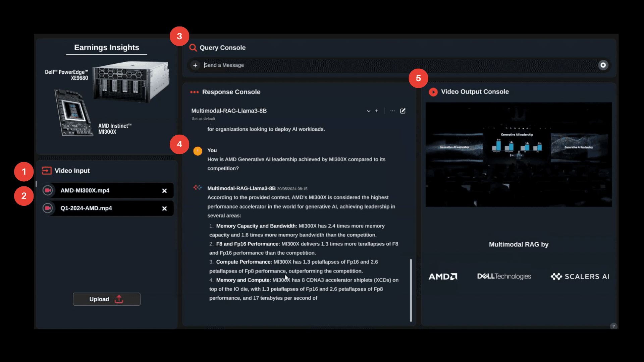
Task: Click the Earnings Insights title
Action: pyautogui.click(x=107, y=48)
